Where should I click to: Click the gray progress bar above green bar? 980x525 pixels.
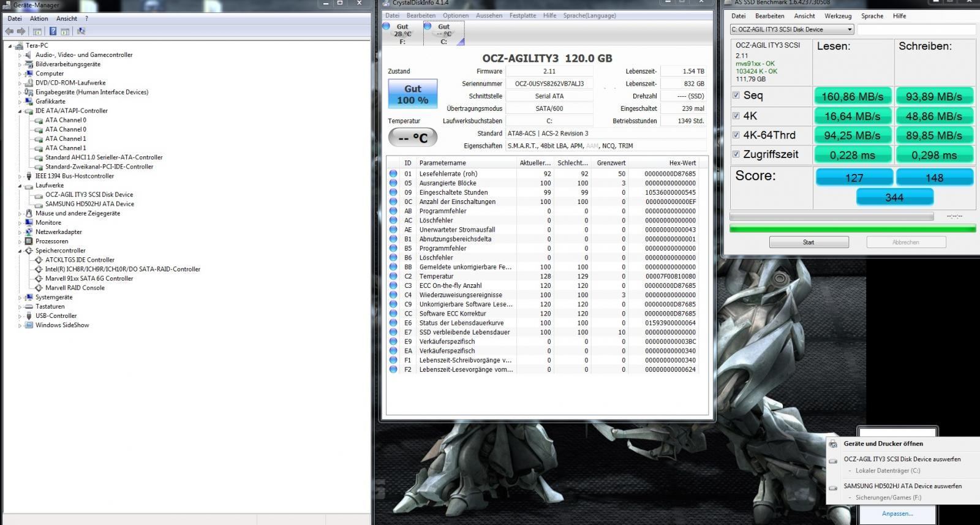[x=832, y=216]
